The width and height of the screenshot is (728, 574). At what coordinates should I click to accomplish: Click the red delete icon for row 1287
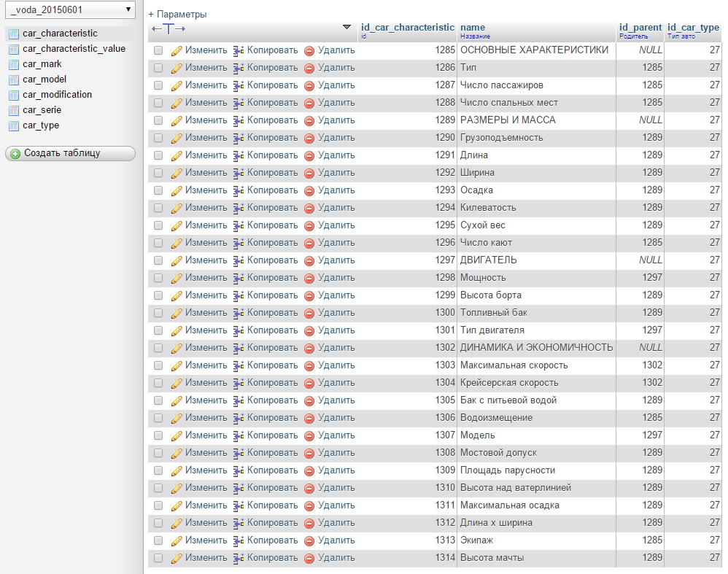(309, 86)
